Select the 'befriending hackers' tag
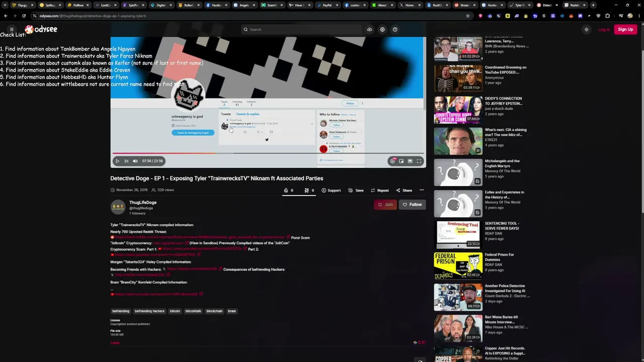Screen dimensions: 644x362 [x=149, y=311]
